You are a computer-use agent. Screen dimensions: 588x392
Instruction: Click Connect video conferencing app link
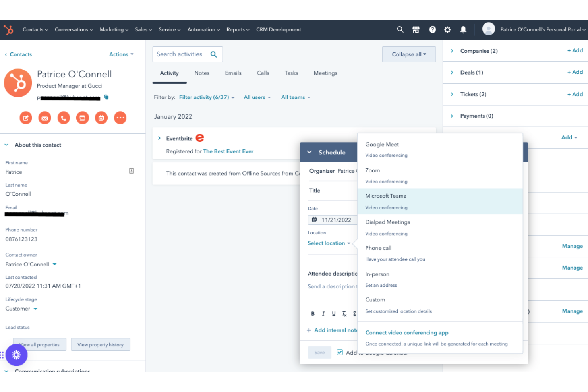406,333
